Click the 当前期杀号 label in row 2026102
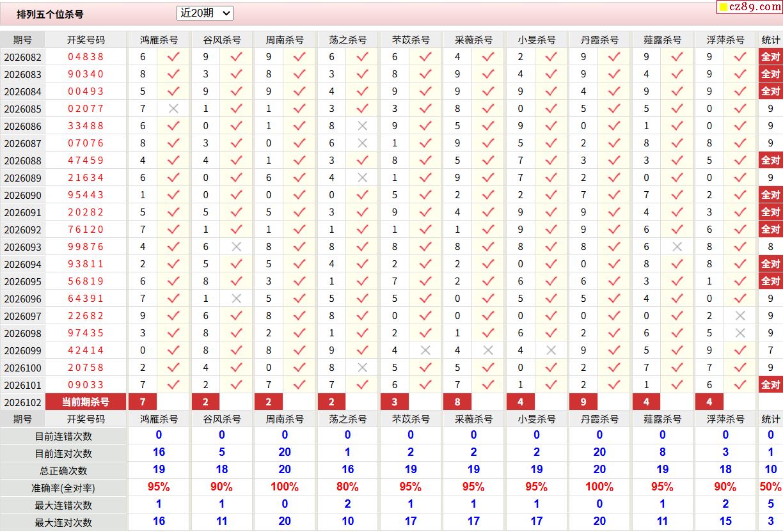This screenshot has width=783, height=532. [86, 402]
